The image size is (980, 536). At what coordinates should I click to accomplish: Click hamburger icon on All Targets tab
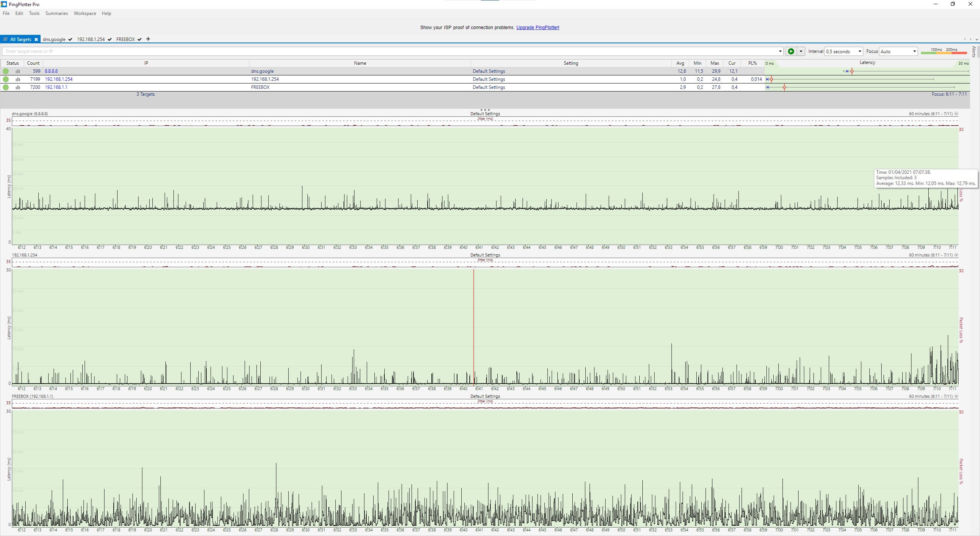(x=5, y=39)
